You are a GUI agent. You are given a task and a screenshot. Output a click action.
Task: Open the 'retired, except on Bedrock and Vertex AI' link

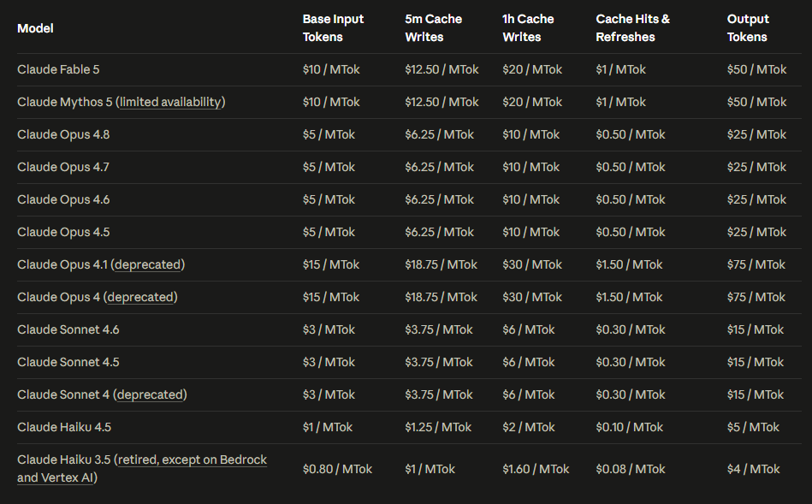pyautogui.click(x=142, y=469)
